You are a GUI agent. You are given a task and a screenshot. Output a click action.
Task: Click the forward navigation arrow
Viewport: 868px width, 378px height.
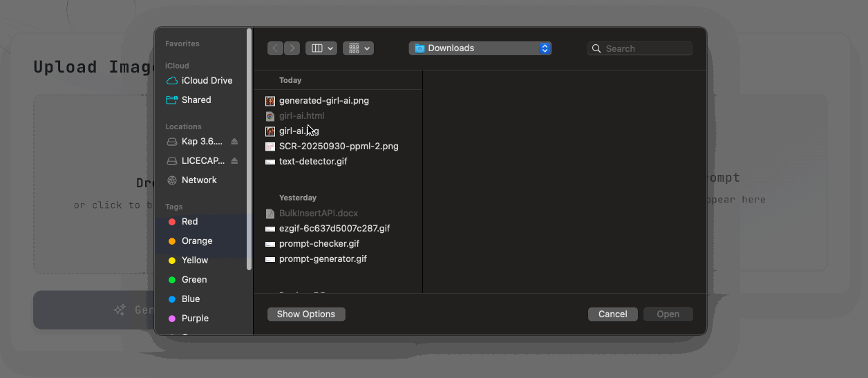pos(292,48)
